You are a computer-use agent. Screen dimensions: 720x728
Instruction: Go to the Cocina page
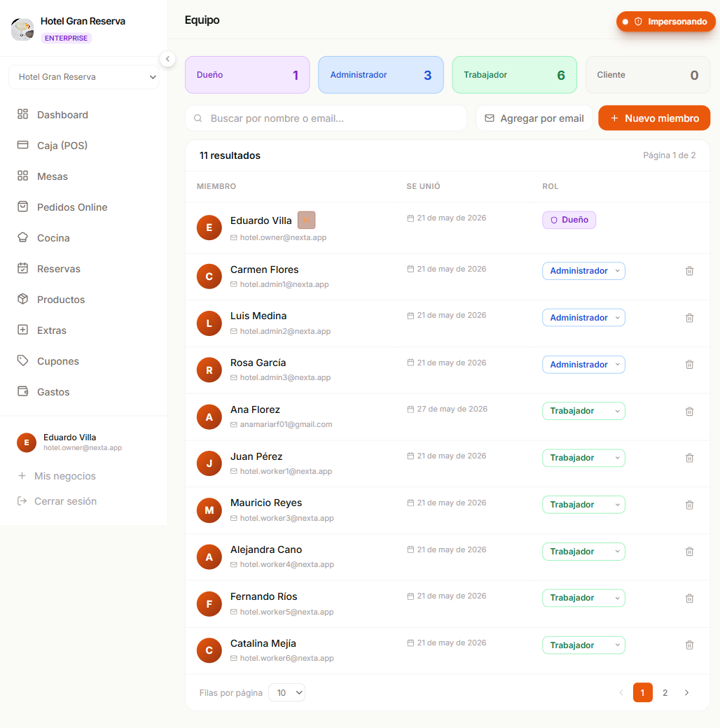click(83, 238)
